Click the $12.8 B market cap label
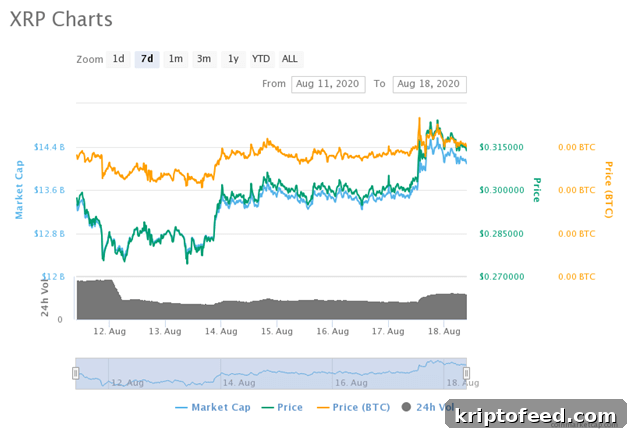The height and width of the screenshot is (433, 628). point(49,234)
